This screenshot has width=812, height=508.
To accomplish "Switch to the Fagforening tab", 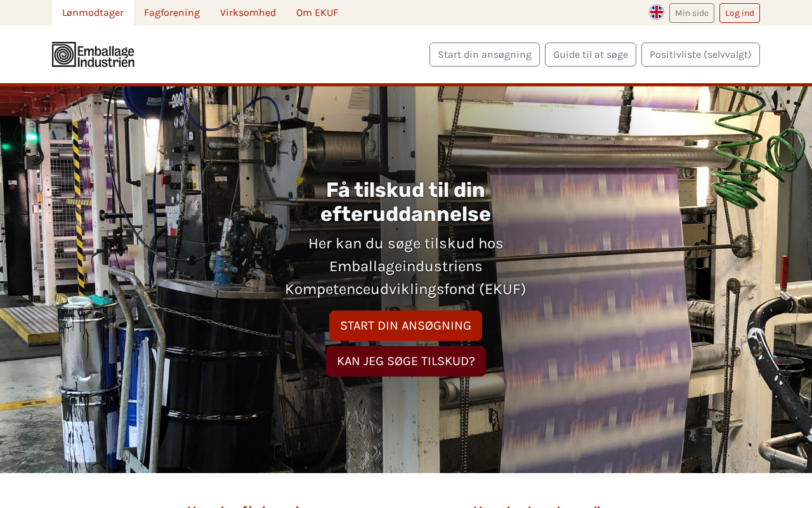I will [172, 13].
